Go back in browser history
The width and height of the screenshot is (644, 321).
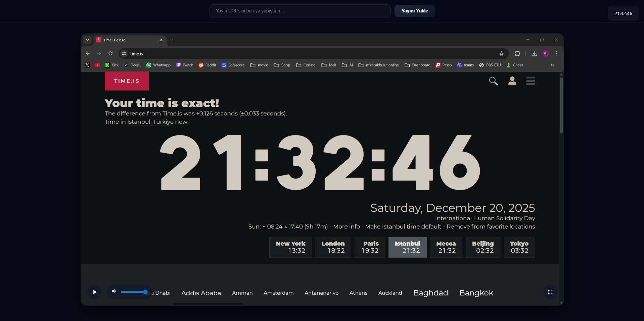(x=88, y=53)
